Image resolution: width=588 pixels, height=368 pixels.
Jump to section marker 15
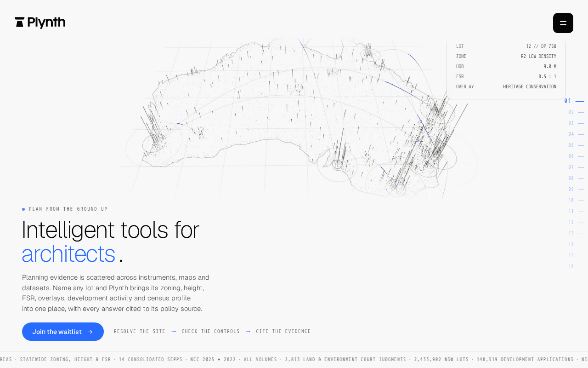(576, 256)
